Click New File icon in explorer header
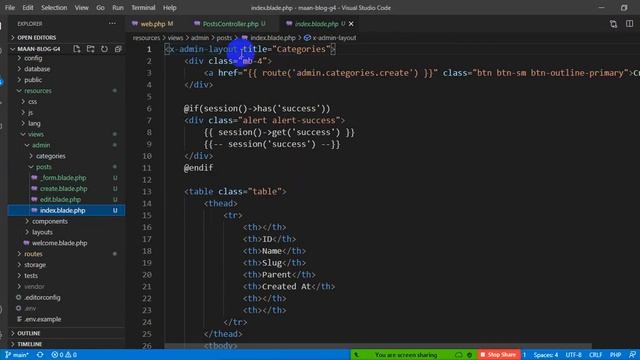Image resolution: width=640 pixels, height=360 pixels. (x=77, y=49)
